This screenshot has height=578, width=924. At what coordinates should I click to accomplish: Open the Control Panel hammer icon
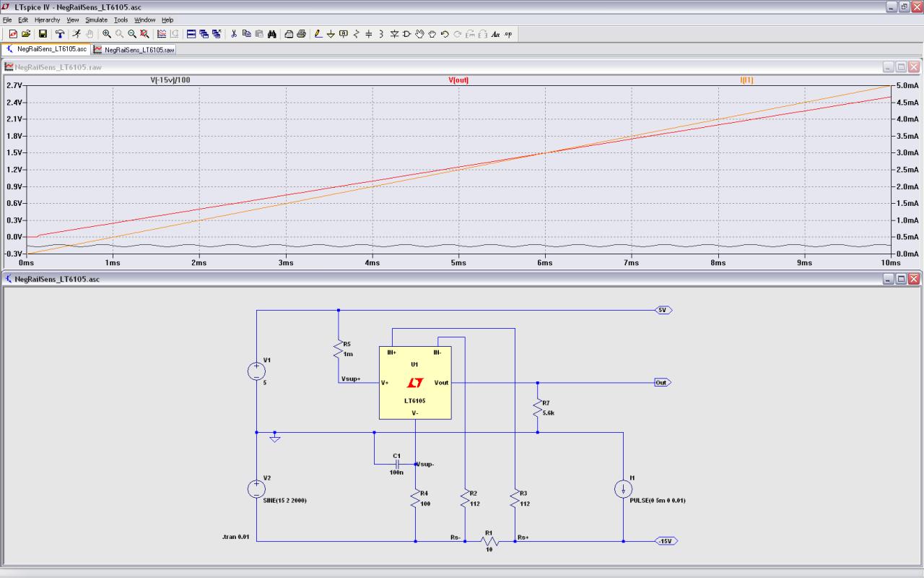click(60, 34)
